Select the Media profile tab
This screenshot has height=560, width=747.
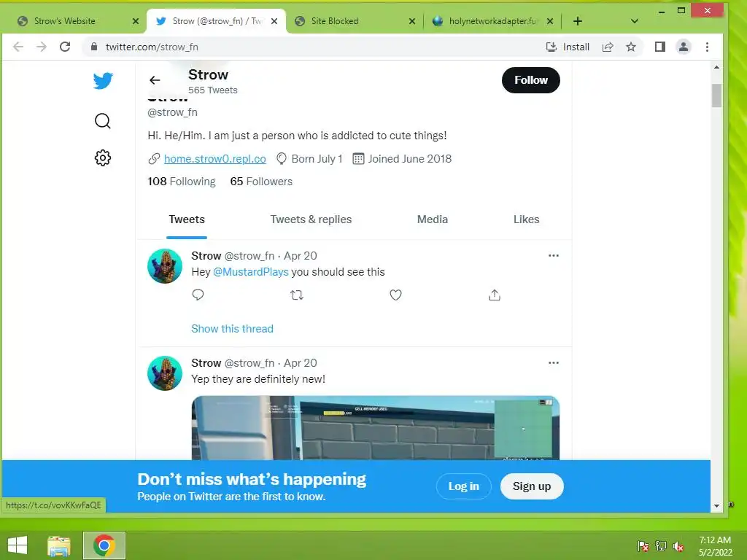432,219
